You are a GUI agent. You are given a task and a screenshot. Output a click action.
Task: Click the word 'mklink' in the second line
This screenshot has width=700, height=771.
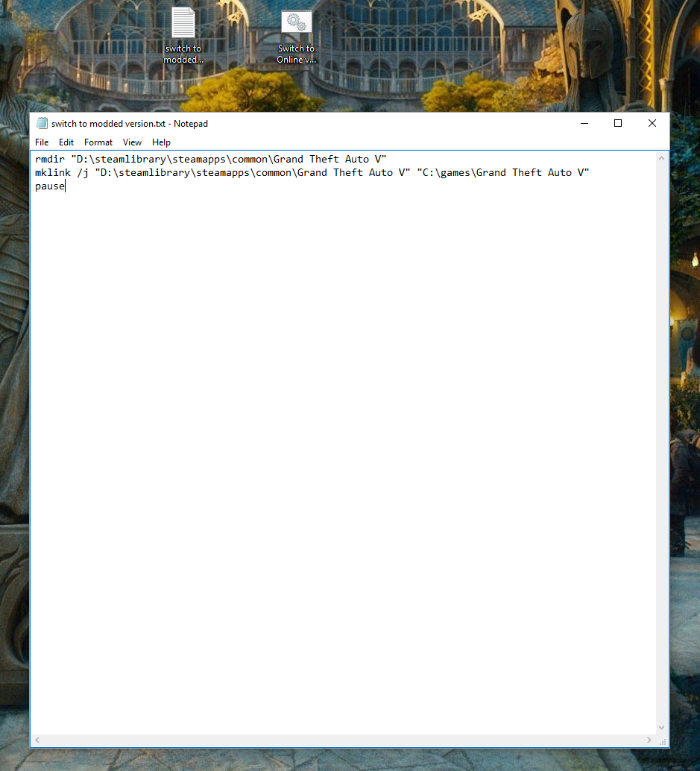point(53,172)
